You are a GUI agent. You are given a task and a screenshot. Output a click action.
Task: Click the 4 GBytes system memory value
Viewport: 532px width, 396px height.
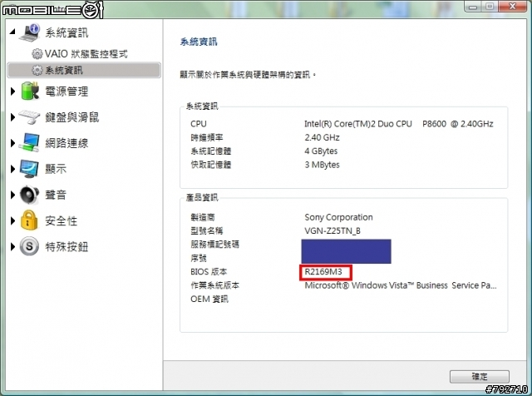321,151
